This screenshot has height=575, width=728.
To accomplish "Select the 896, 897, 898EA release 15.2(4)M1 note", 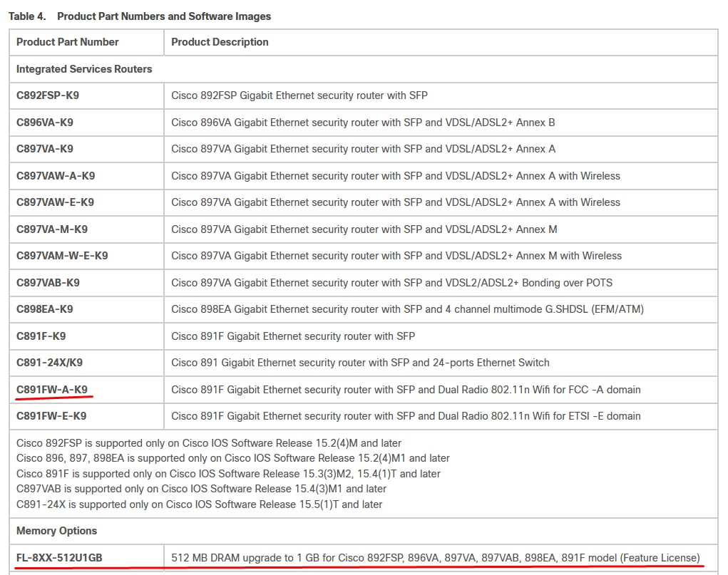I will pyautogui.click(x=233, y=459).
